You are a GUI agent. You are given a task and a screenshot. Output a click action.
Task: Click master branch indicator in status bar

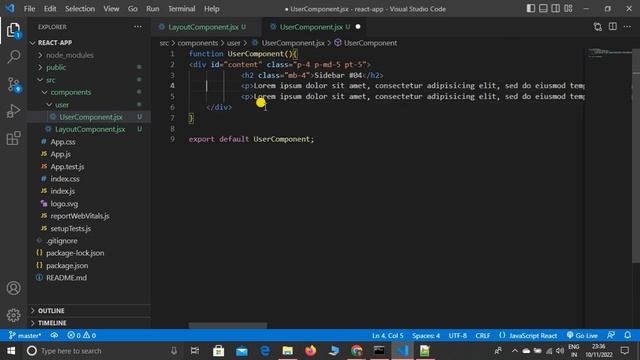point(25,336)
